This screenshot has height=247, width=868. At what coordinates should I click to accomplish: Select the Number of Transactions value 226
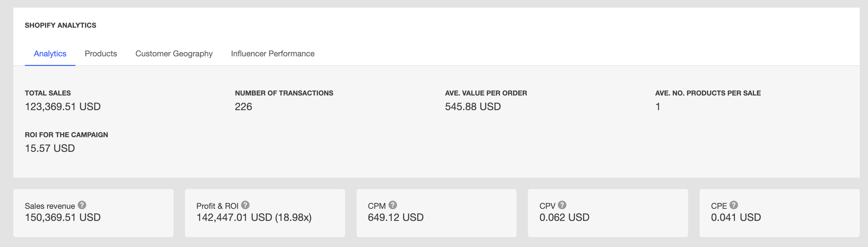tap(243, 107)
